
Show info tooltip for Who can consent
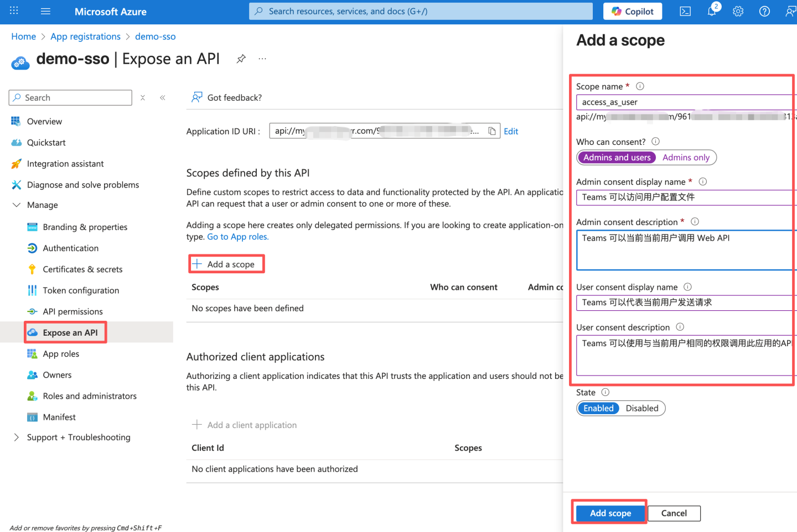(655, 142)
